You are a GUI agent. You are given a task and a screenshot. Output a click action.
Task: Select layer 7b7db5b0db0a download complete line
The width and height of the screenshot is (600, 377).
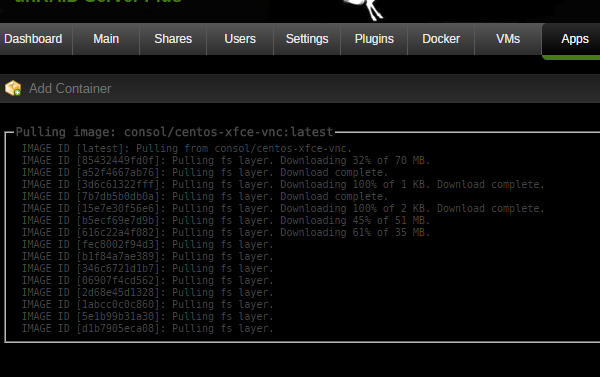pos(205,196)
